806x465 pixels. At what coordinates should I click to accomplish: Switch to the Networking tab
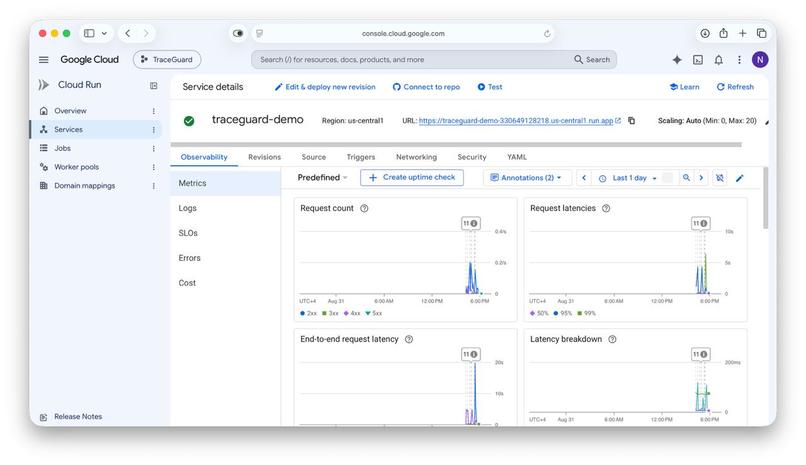click(x=416, y=157)
